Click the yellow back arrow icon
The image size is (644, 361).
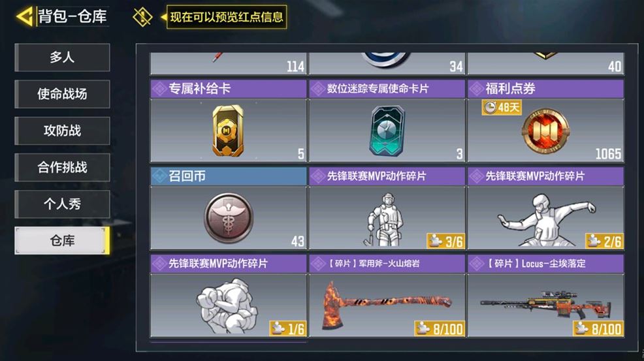(x=25, y=17)
